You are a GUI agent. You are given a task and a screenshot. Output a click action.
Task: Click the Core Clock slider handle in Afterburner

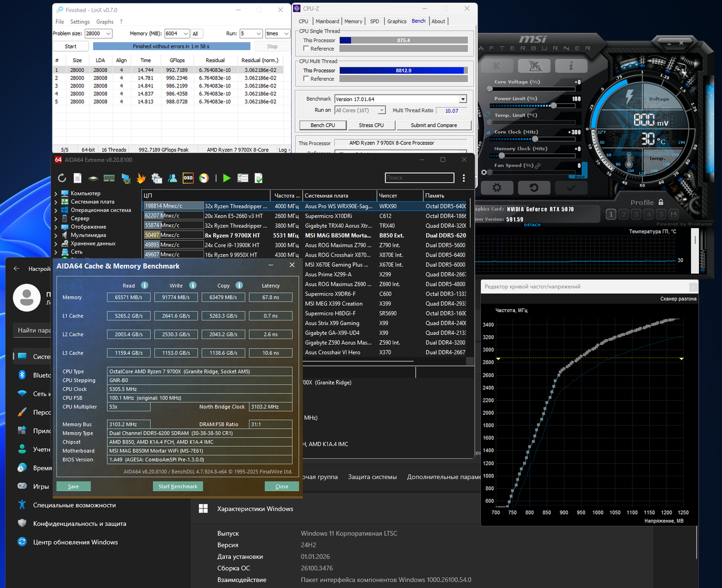[x=535, y=139]
